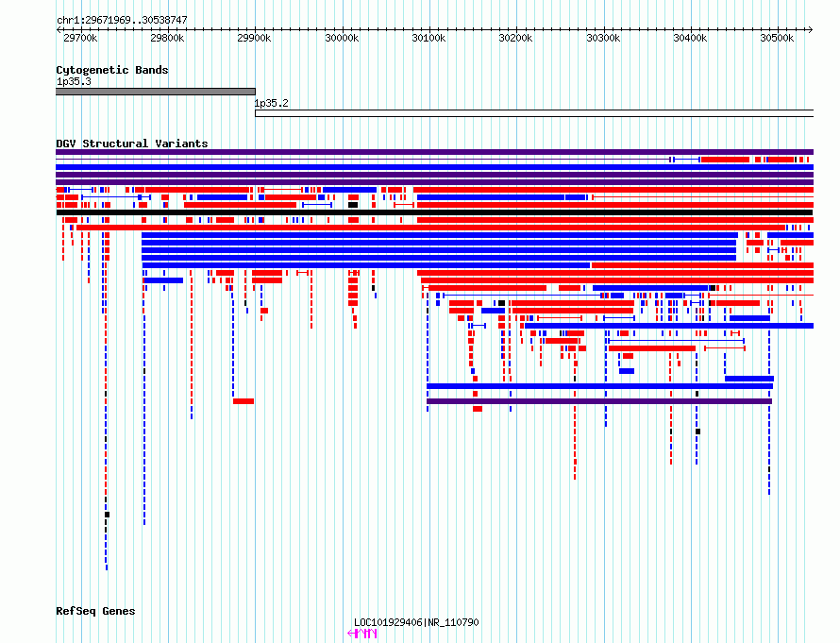This screenshot has height=643, width=840.
Task: Click the left arrow end of the ruler
Action: pos(59,29)
